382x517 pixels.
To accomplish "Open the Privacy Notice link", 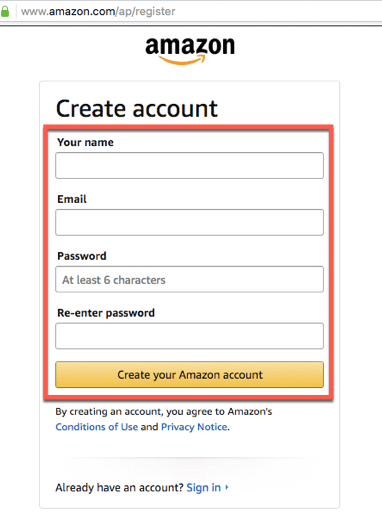I will tap(194, 427).
